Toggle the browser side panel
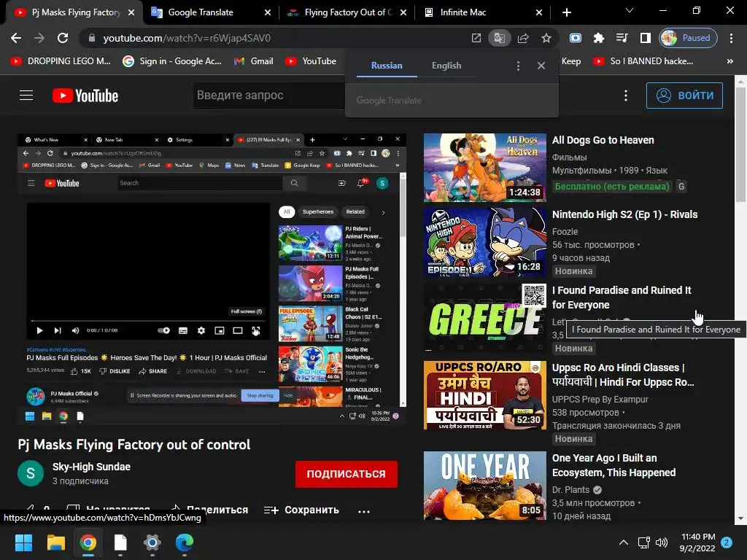 (645, 38)
